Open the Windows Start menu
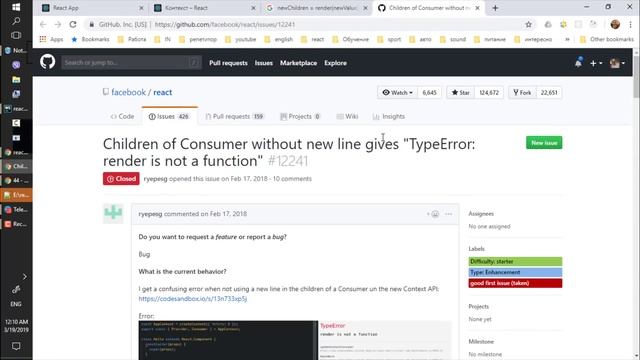Image resolution: width=640 pixels, height=360 pixels. (16, 7)
